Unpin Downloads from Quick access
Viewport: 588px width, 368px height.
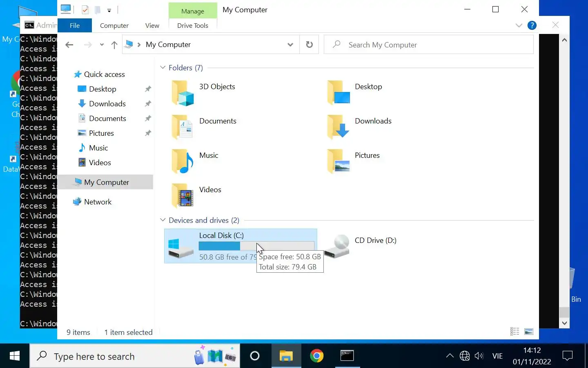tap(148, 103)
